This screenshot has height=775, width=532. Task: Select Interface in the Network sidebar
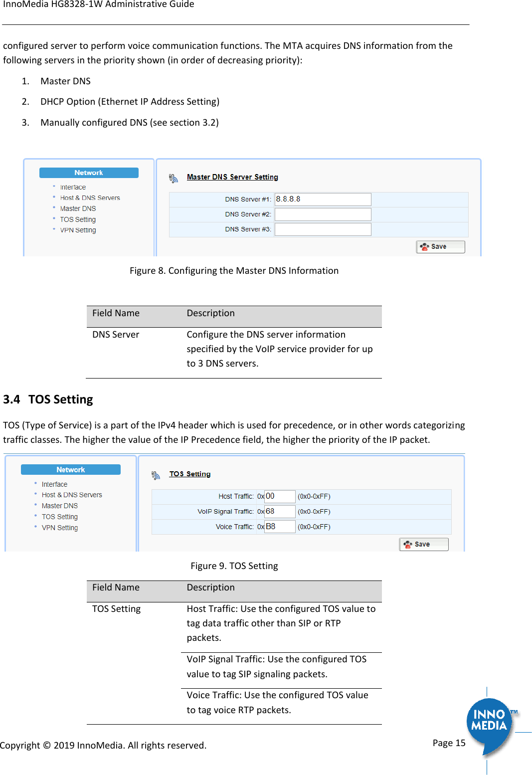[73, 187]
